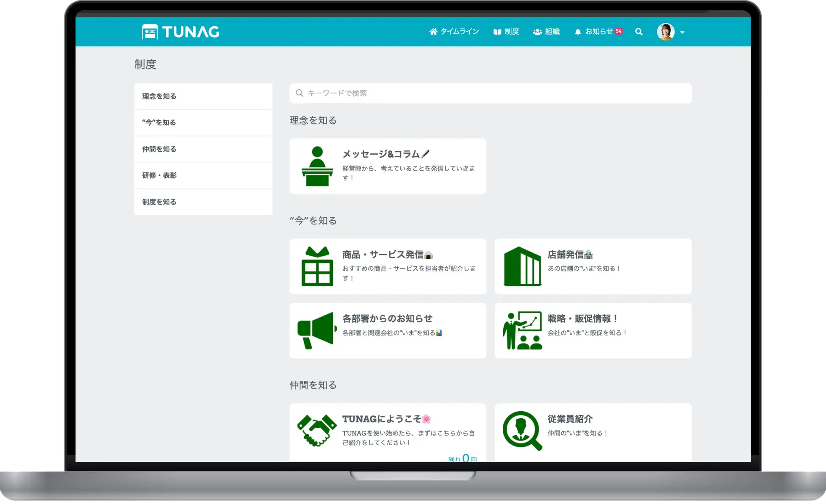Click the user avatar photo
This screenshot has width=826, height=504.
tap(665, 32)
